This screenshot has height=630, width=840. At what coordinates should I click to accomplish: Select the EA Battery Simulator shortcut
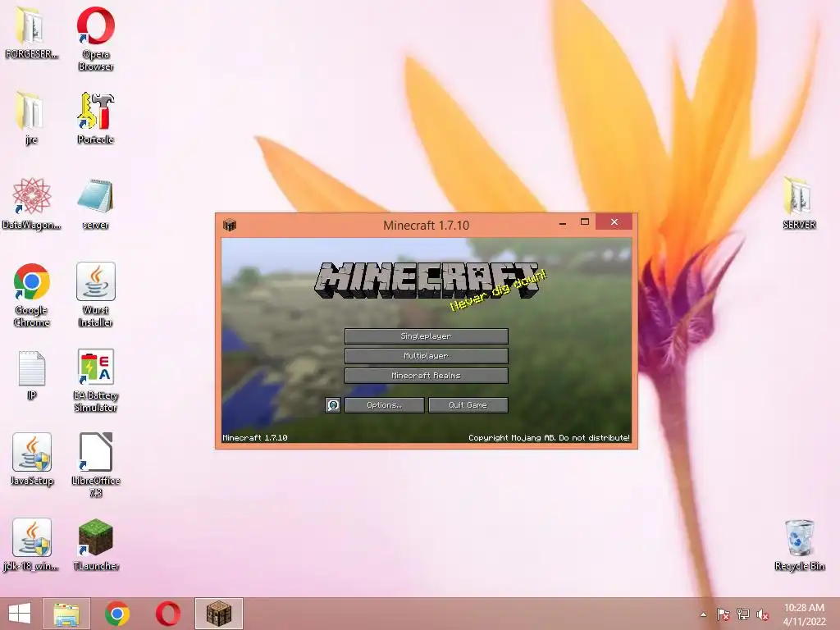(96, 381)
